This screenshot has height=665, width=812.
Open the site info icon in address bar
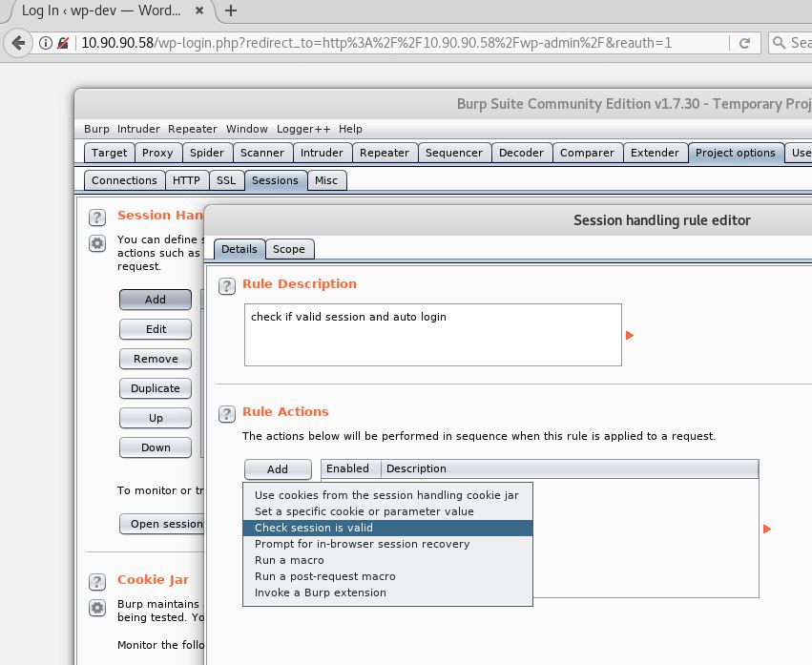tap(46, 43)
